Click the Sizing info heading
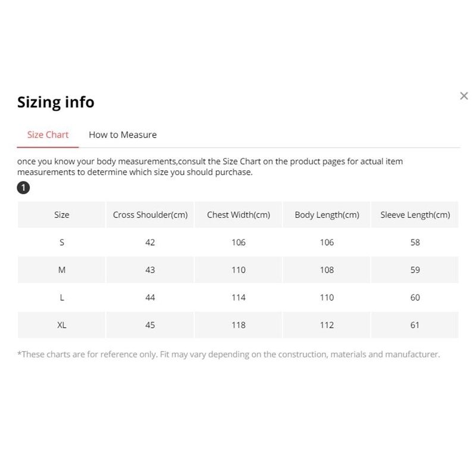 pyautogui.click(x=56, y=102)
